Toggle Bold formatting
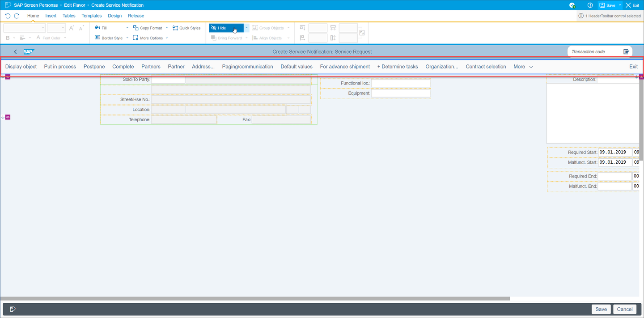Viewport: 644px width, 318px height. click(8, 38)
